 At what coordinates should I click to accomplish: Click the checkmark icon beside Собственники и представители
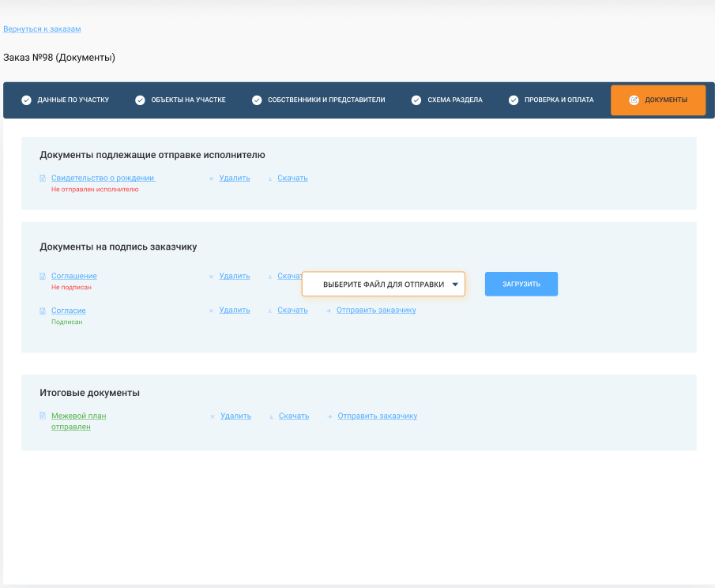[257, 100]
